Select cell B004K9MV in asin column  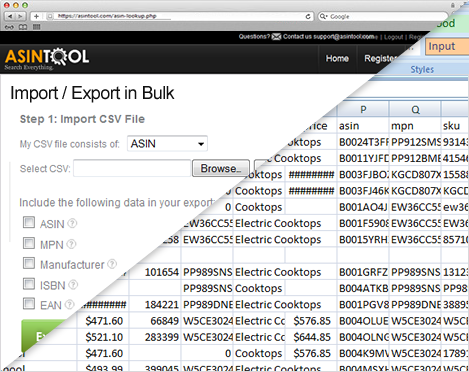point(363,353)
